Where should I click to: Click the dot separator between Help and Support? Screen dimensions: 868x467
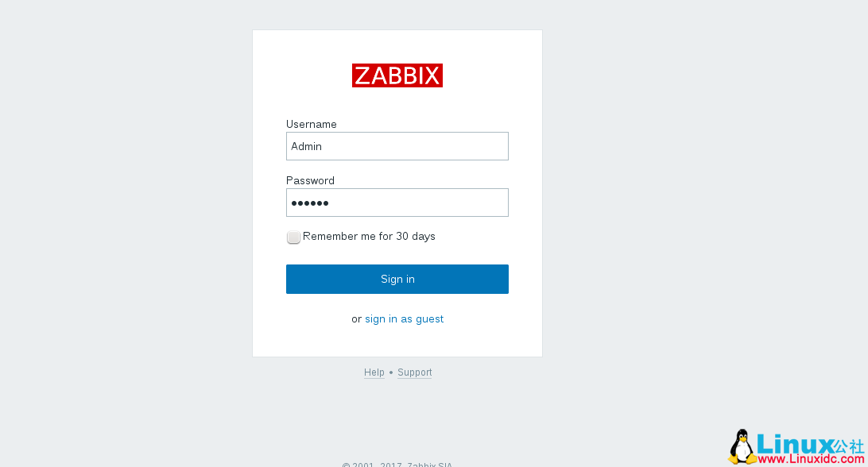(391, 372)
